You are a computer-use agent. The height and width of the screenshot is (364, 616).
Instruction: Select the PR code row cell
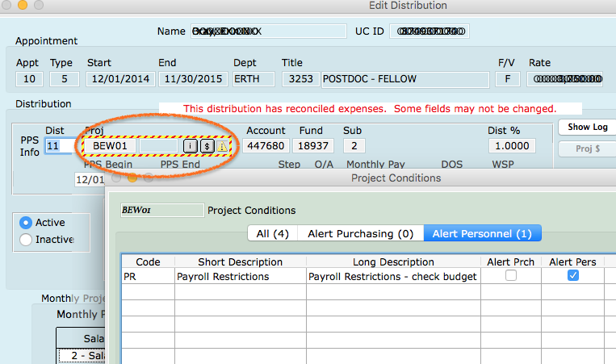[x=148, y=276]
